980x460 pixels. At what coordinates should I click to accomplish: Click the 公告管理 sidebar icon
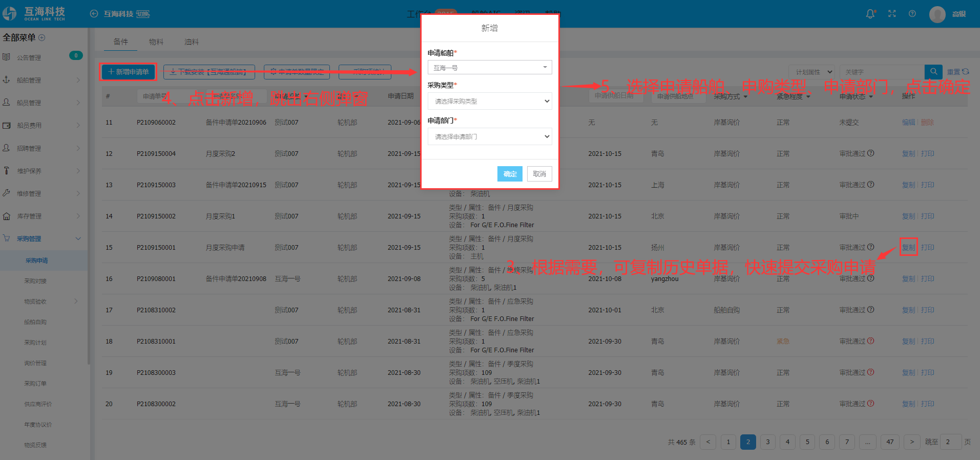tap(6, 57)
